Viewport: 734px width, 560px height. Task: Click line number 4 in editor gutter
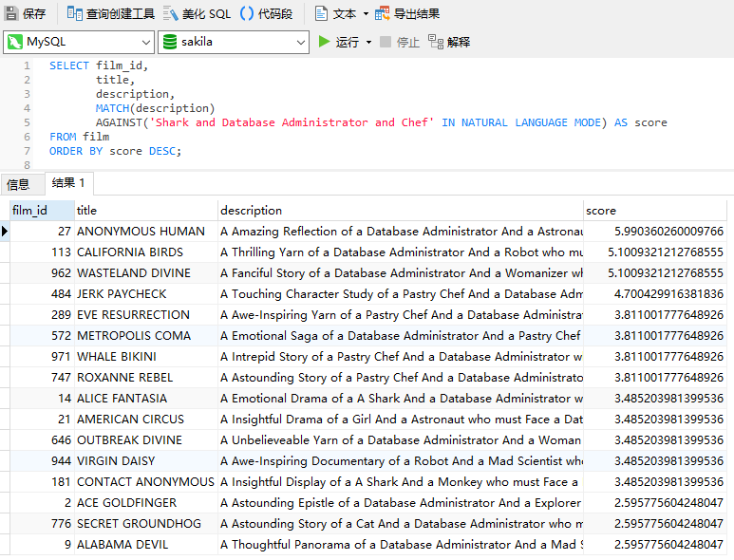coord(28,108)
